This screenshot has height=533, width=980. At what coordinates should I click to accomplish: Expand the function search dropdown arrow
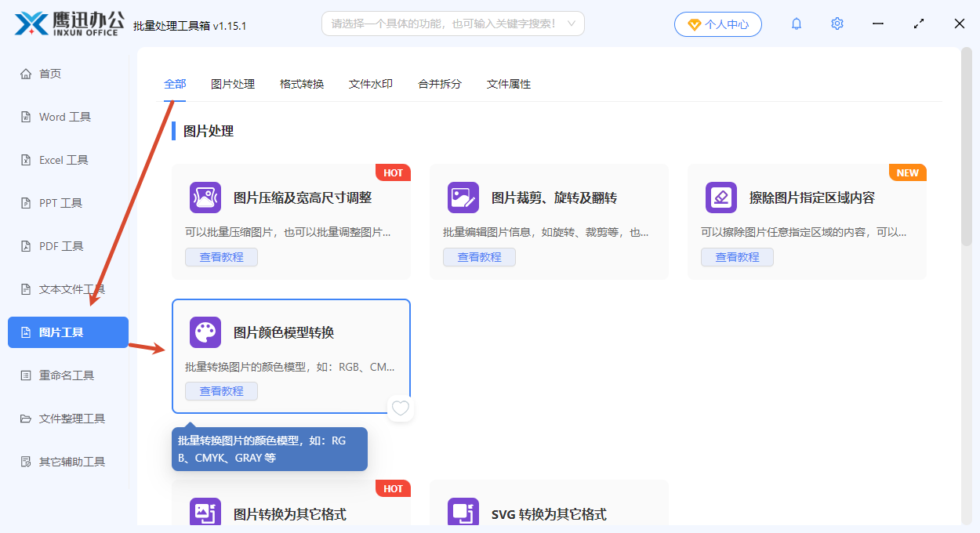coord(572,24)
